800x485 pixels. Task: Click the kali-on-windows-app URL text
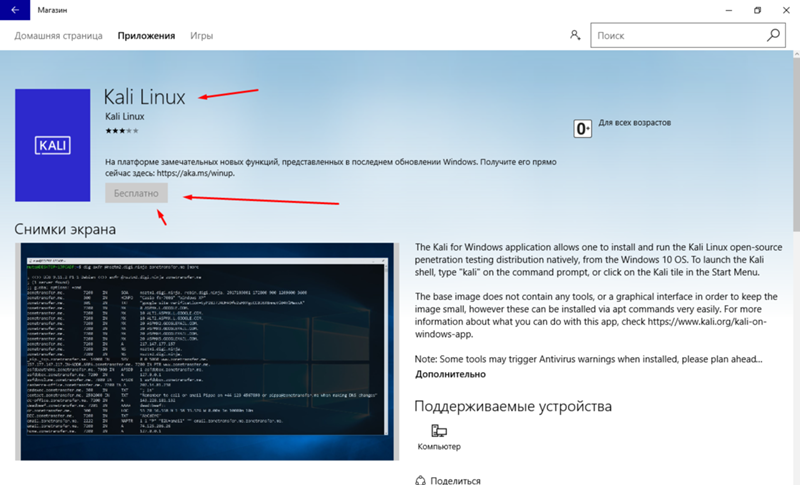(x=590, y=328)
